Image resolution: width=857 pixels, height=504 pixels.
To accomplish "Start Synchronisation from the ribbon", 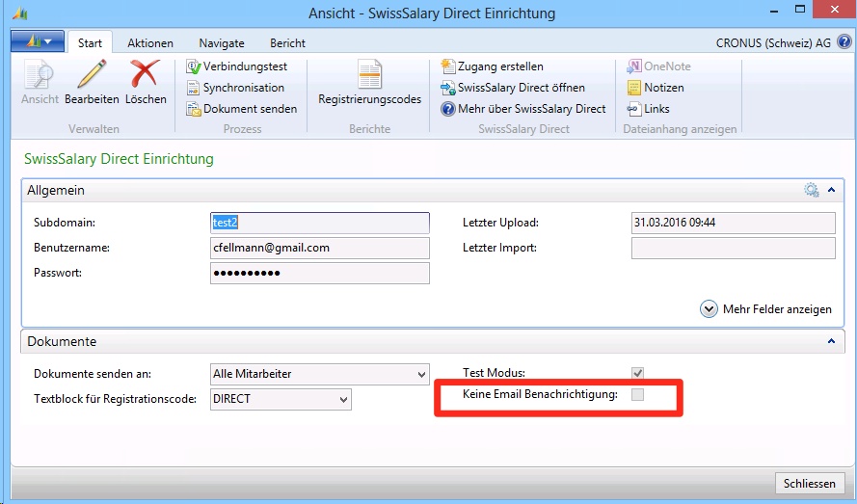I will [x=242, y=88].
